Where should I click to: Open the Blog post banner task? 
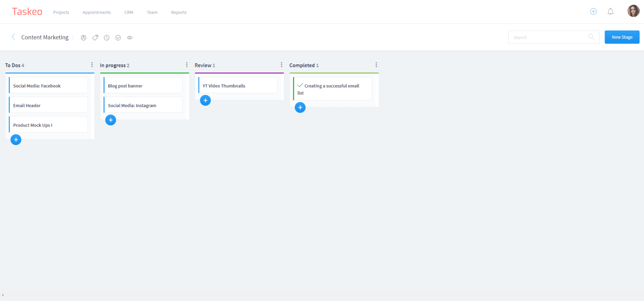click(143, 85)
